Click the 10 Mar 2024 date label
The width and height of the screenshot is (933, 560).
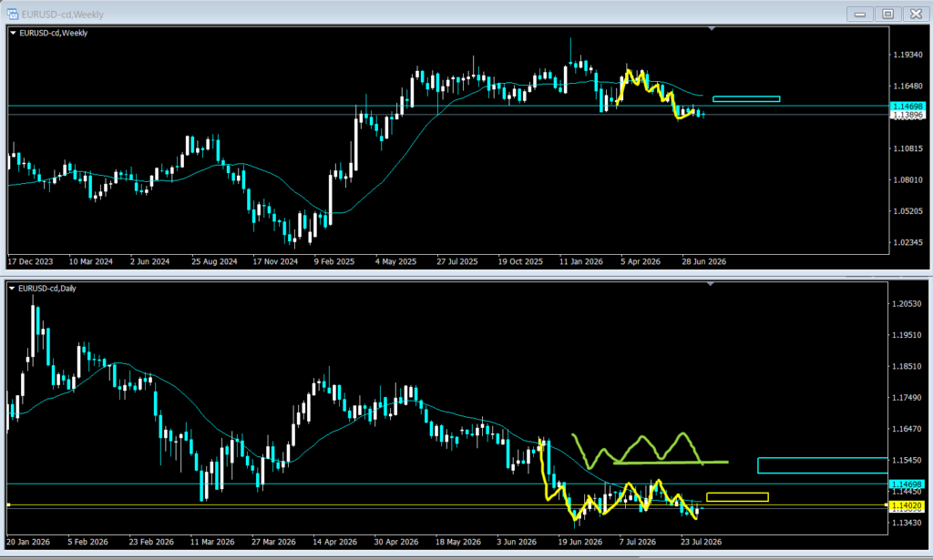point(91,261)
